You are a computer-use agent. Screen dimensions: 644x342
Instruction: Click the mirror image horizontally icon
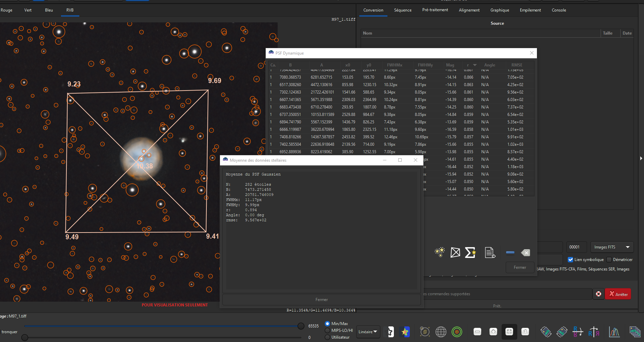coord(593,332)
